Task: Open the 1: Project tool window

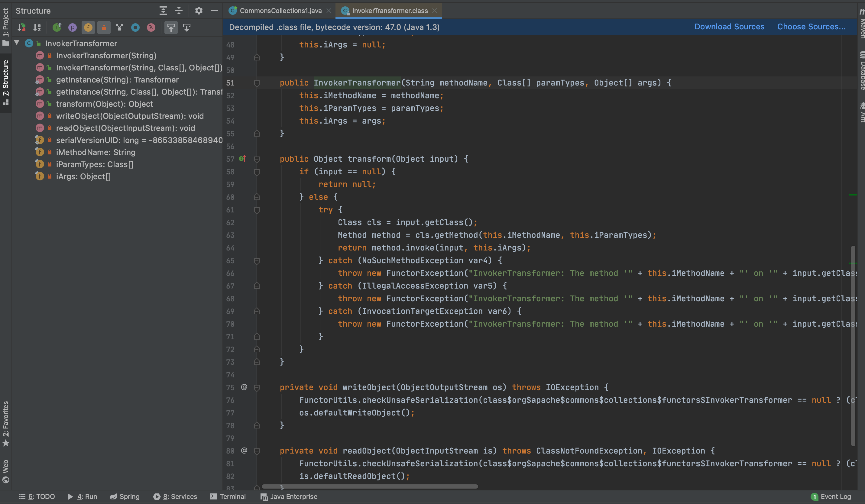Action: click(6, 27)
